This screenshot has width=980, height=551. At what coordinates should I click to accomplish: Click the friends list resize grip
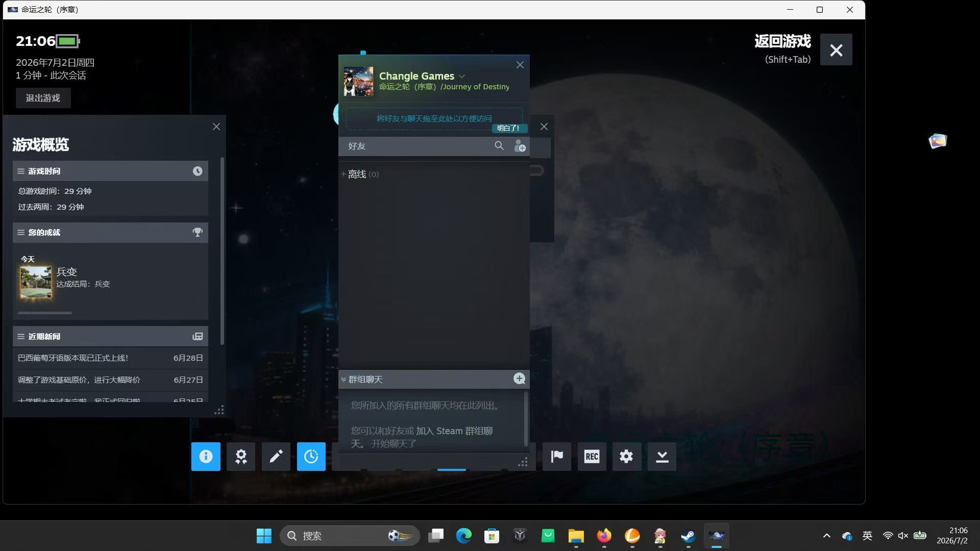click(523, 462)
